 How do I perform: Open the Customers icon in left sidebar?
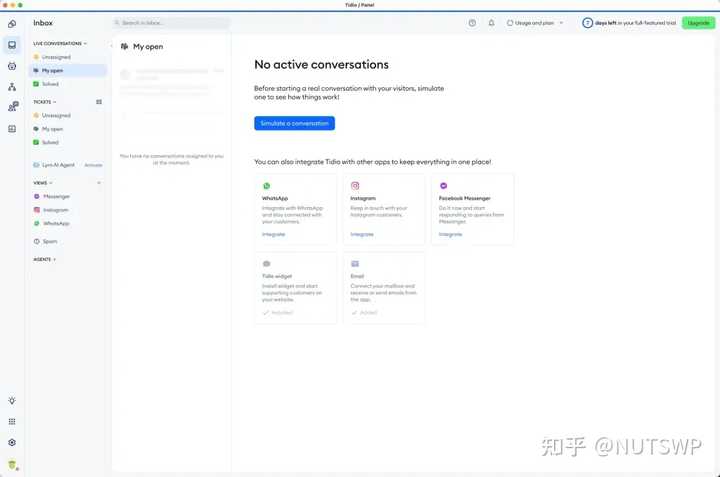[x=12, y=107]
